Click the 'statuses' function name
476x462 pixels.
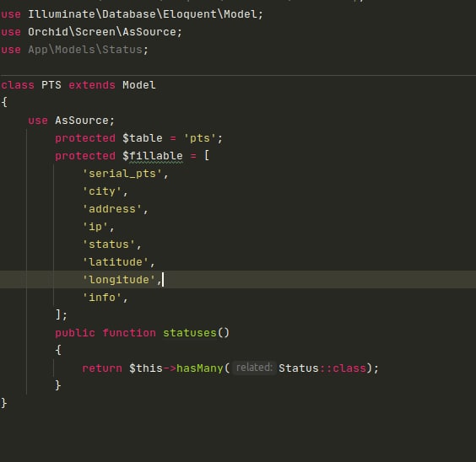coord(190,333)
